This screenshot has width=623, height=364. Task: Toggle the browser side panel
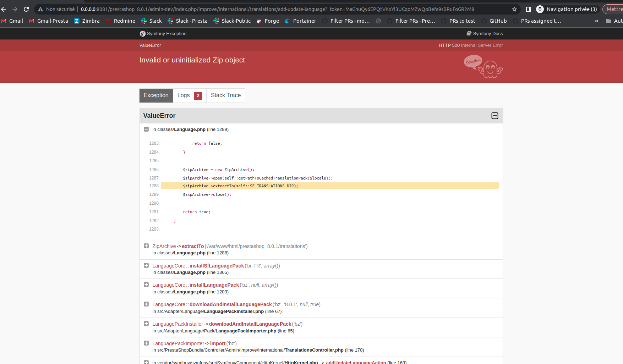529,9
